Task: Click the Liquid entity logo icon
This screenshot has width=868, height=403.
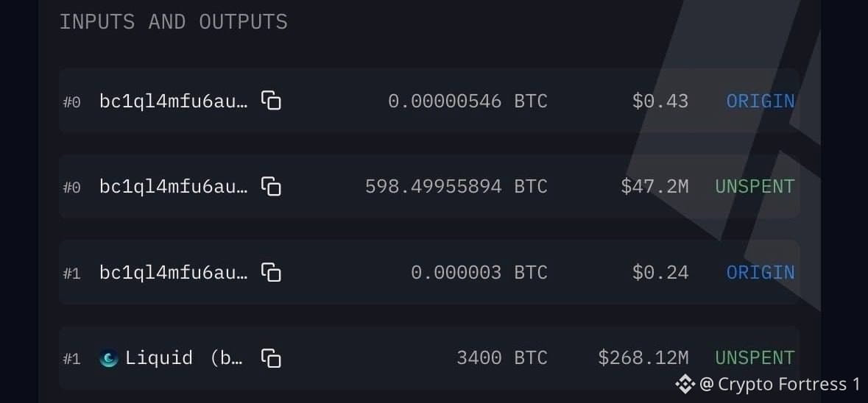Action: click(x=108, y=359)
